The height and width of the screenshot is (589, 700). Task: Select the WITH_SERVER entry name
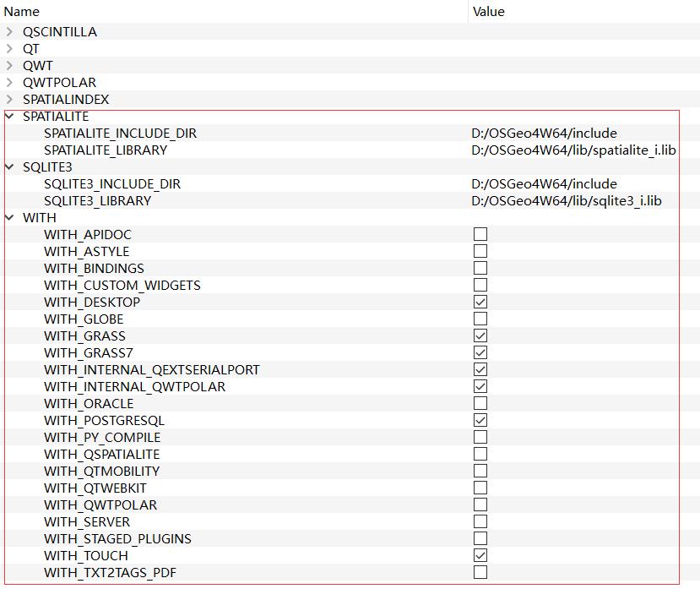tap(87, 522)
